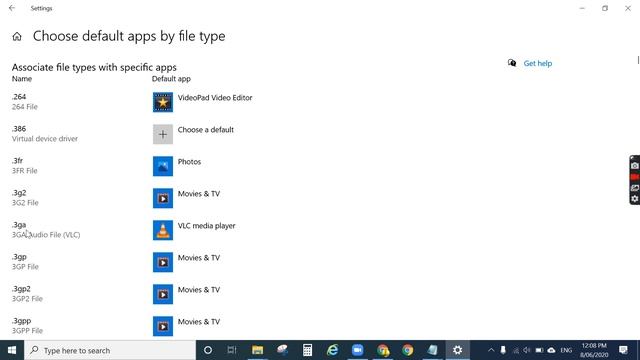
Task: Open recorder widget gallery icon
Action: coord(635,188)
